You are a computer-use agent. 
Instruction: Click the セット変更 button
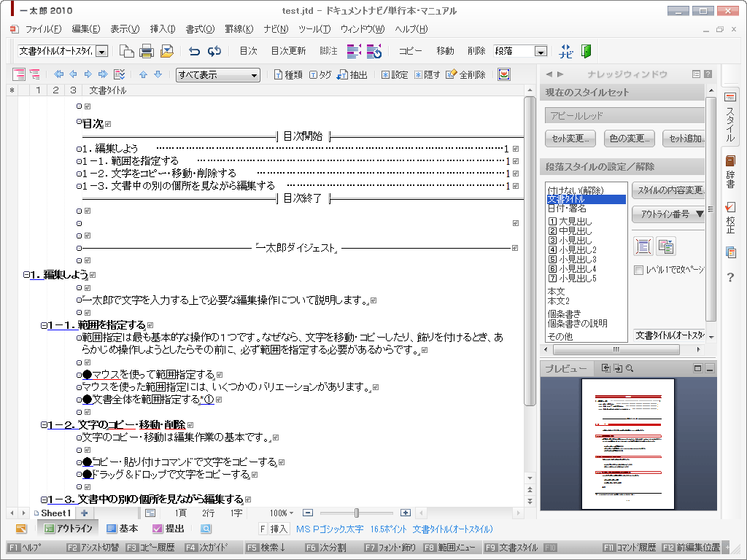click(x=570, y=139)
